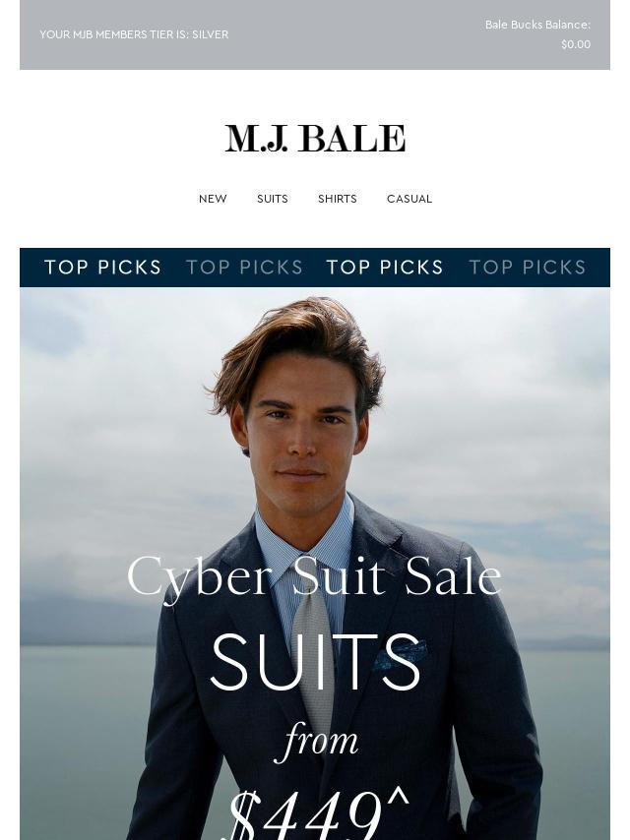
Task: Go to the SHIRTS category
Action: coord(338,199)
